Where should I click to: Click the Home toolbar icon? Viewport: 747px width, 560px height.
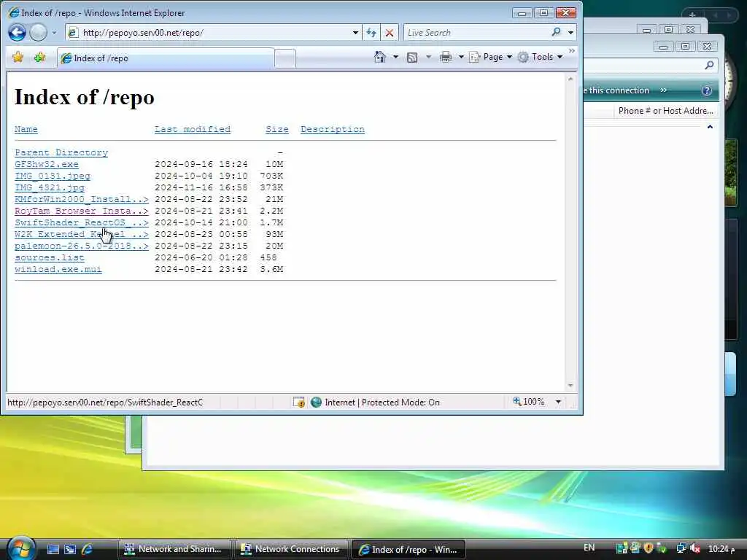point(379,57)
